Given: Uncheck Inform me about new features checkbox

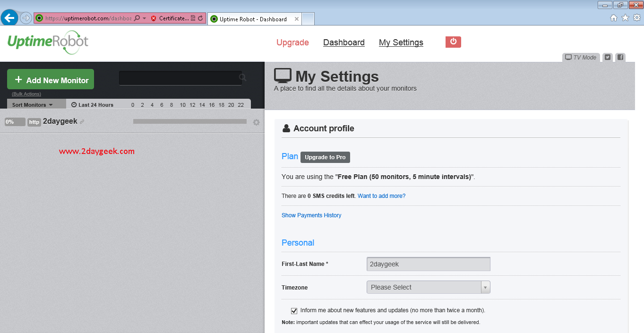Looking at the screenshot, I should [294, 311].
